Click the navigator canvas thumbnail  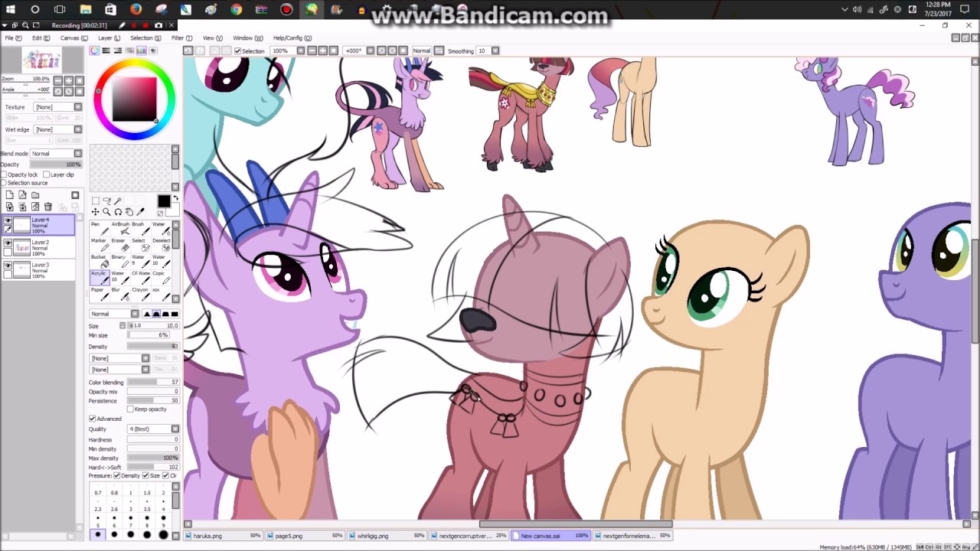[x=42, y=60]
